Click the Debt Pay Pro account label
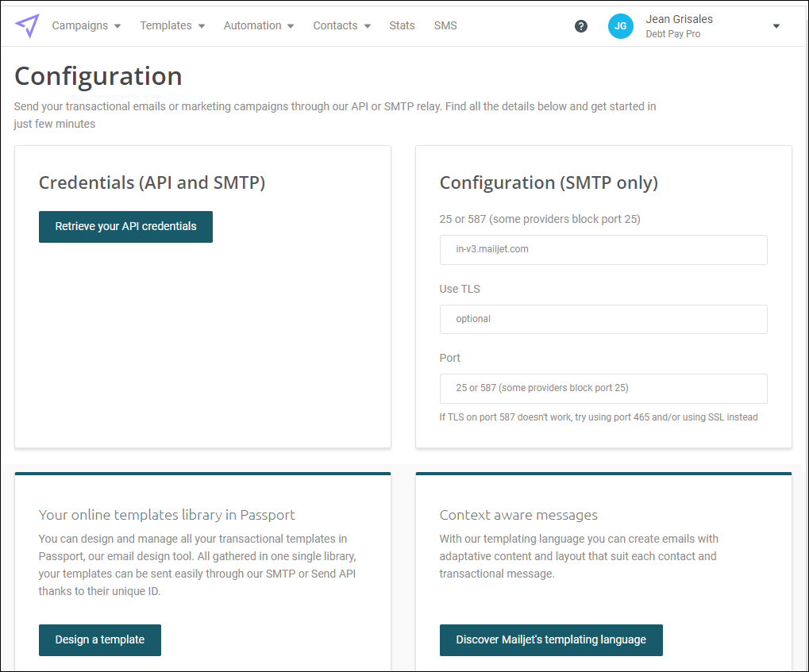The height and width of the screenshot is (672, 809). pos(672,34)
